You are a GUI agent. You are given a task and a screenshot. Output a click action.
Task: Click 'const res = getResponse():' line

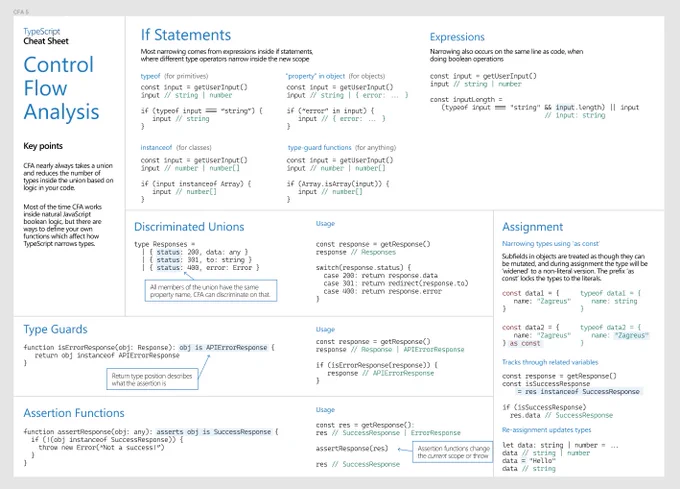click(x=365, y=425)
